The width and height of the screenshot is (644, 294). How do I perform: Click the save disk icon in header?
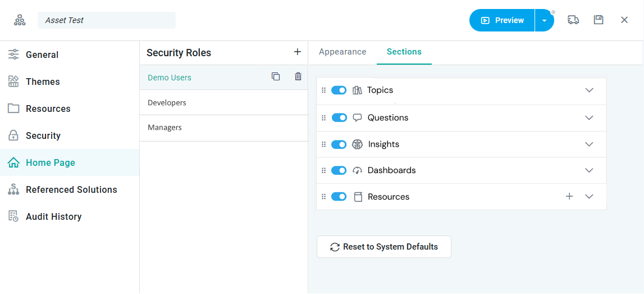pos(599,20)
